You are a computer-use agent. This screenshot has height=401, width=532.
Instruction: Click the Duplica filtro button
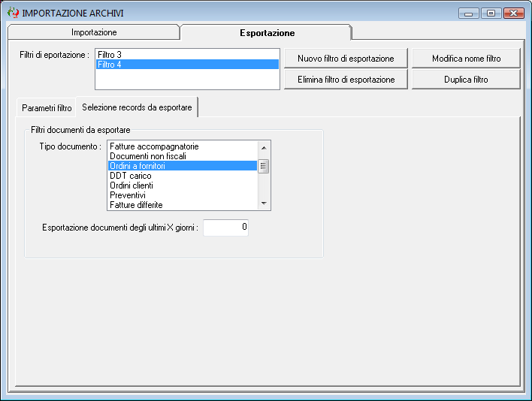(x=466, y=80)
